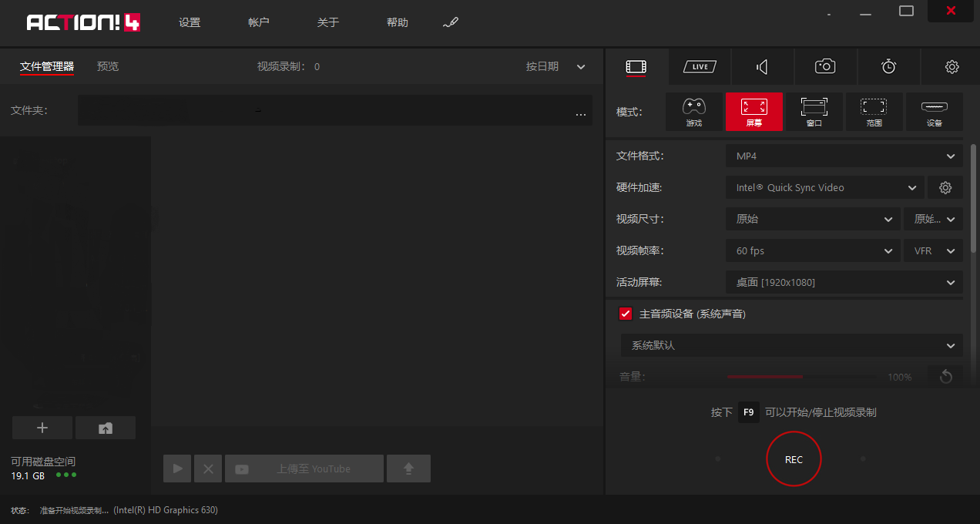Open the gear settings tab
This screenshot has width=980, height=524.
(x=951, y=67)
